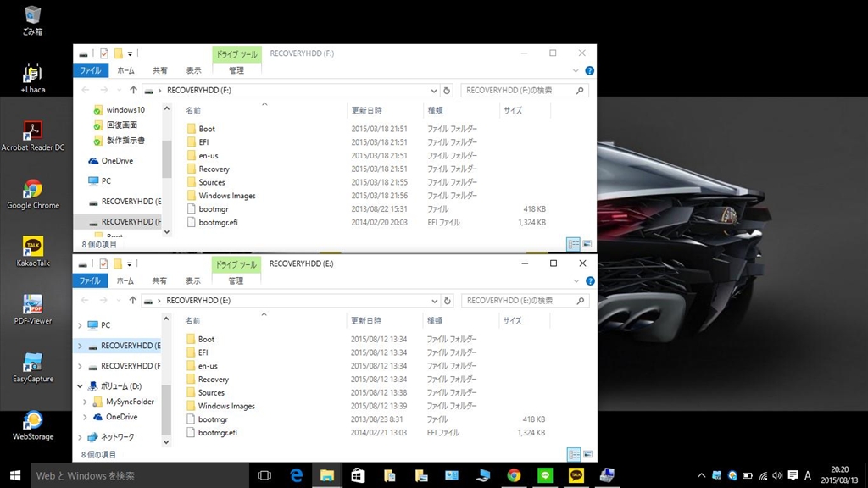Click the Windows Start button
The width and height of the screenshot is (868, 488).
(x=15, y=475)
